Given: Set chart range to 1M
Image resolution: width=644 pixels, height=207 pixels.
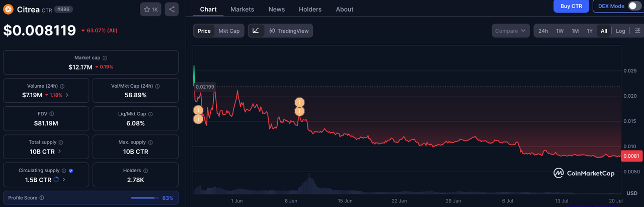Looking at the screenshot, I should pos(575,31).
